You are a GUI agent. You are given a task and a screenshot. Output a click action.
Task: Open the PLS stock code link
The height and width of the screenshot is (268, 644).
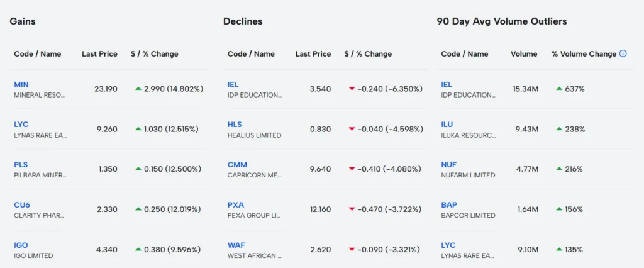point(21,165)
